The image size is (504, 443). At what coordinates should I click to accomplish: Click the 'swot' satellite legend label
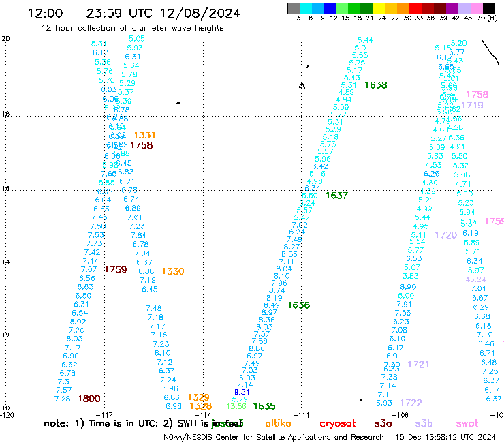point(467,423)
